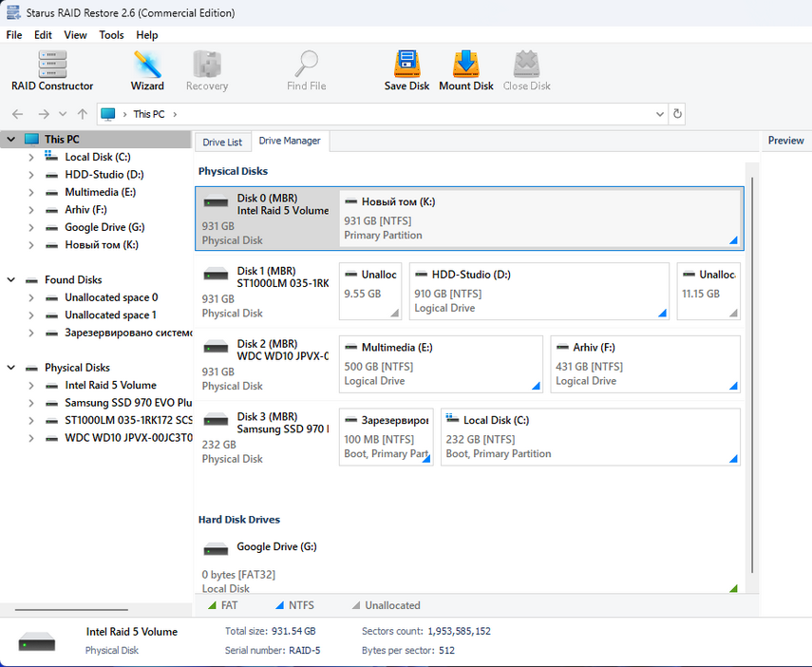Click This PC in the address path

(148, 114)
